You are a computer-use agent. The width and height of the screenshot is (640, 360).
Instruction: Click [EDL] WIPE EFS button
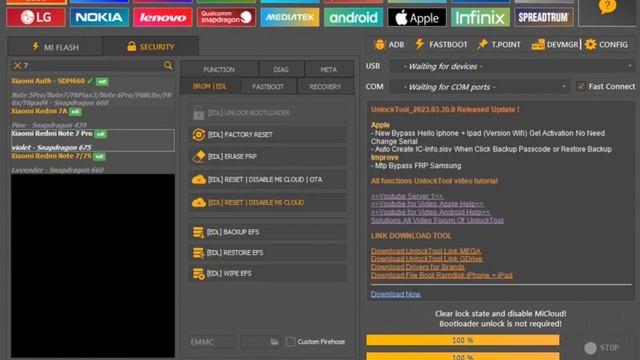click(x=267, y=273)
